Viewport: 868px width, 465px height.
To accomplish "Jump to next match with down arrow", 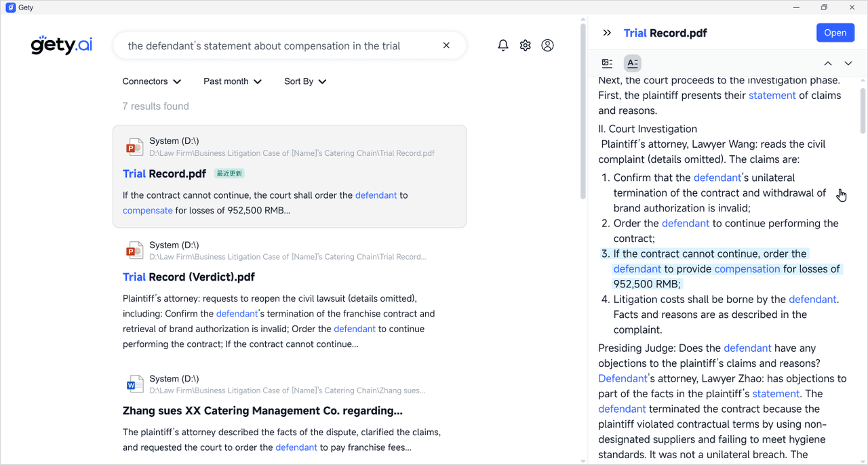I will (x=848, y=63).
